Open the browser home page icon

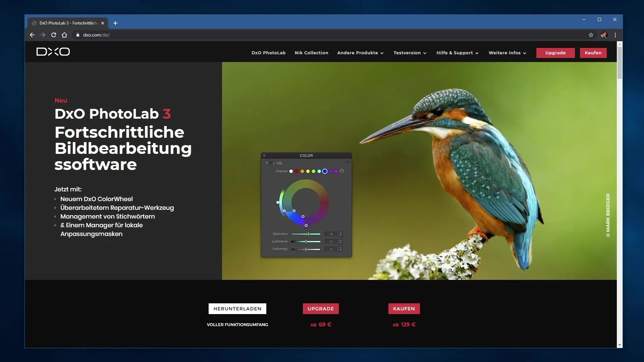pyautogui.click(x=64, y=35)
